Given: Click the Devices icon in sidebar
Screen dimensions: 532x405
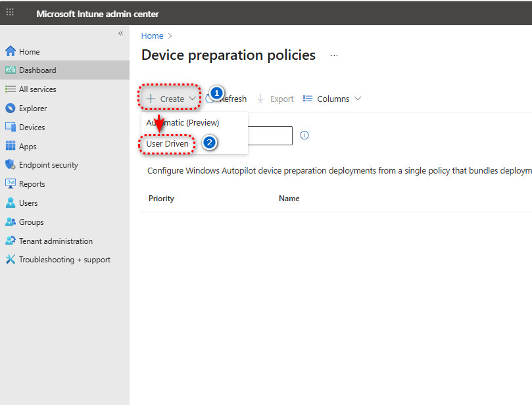Looking at the screenshot, I should point(10,128).
